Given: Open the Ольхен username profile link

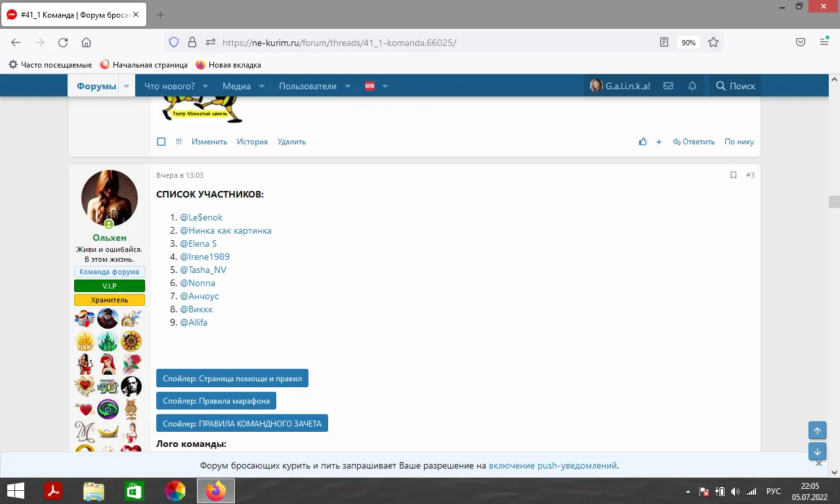Looking at the screenshot, I should (110, 238).
